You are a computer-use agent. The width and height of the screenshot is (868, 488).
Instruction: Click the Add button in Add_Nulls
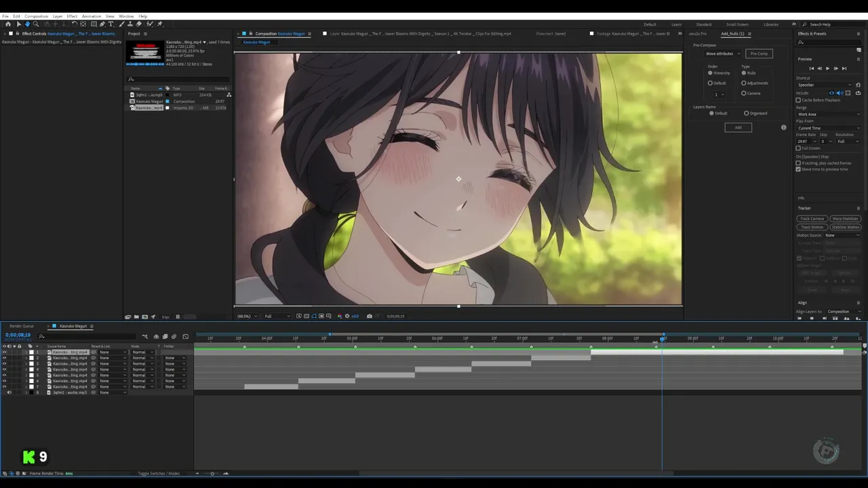click(x=738, y=127)
